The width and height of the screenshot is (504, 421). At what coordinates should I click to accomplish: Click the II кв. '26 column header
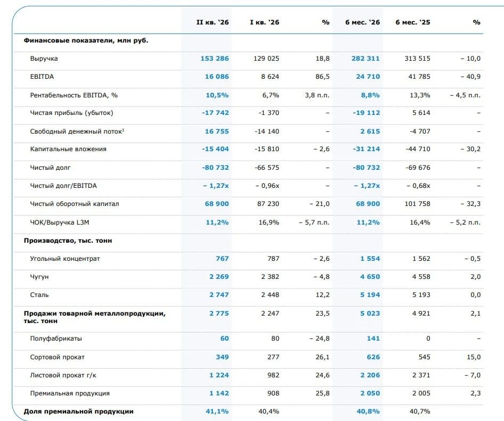tap(213, 22)
